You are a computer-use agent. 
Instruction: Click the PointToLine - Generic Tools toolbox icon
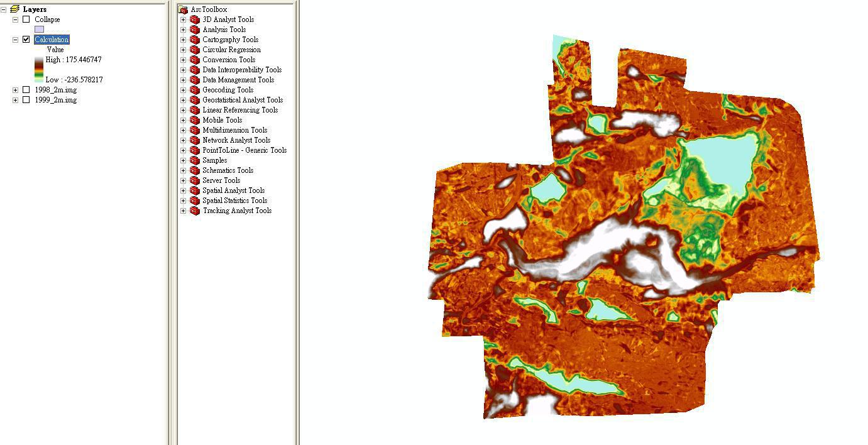coord(195,150)
